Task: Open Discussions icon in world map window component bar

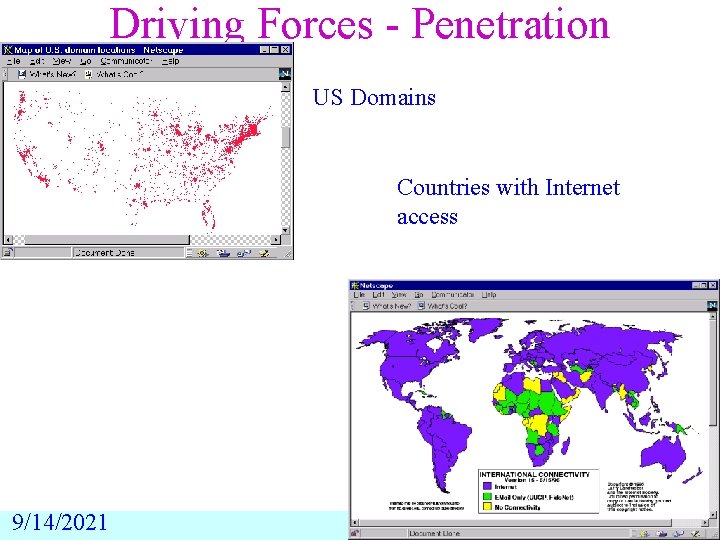Action: coord(679,534)
